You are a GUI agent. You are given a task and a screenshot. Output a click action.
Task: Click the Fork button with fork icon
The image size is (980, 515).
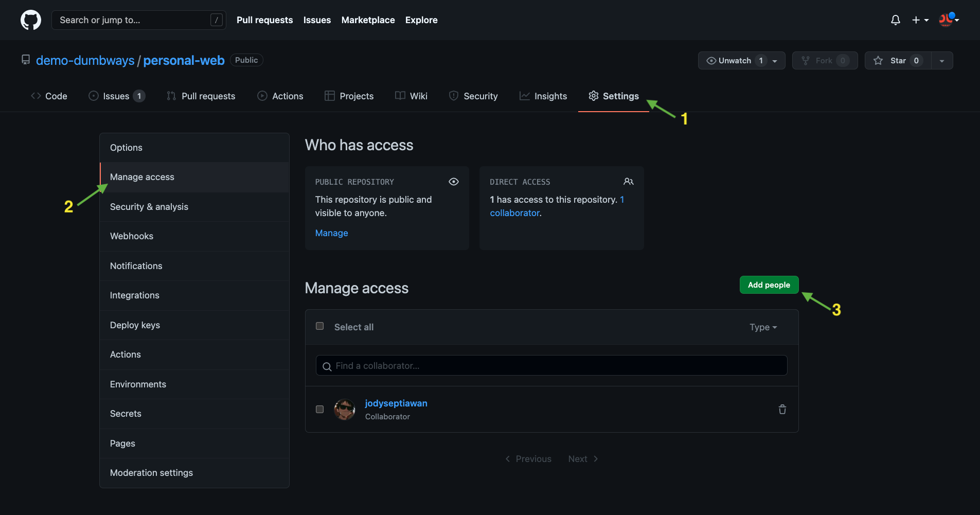click(x=825, y=61)
